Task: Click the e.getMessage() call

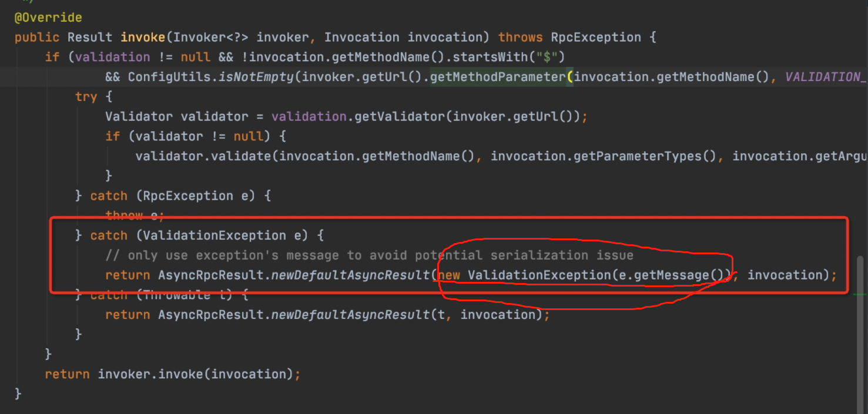Action: point(668,275)
